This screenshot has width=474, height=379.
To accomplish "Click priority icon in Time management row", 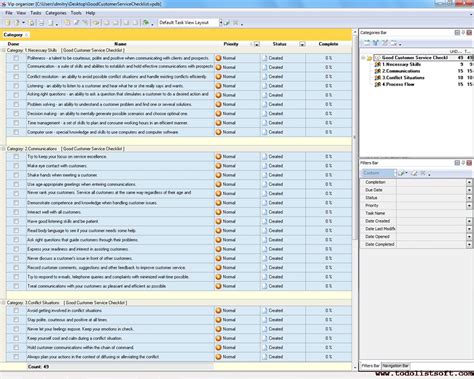I will click(218, 123).
